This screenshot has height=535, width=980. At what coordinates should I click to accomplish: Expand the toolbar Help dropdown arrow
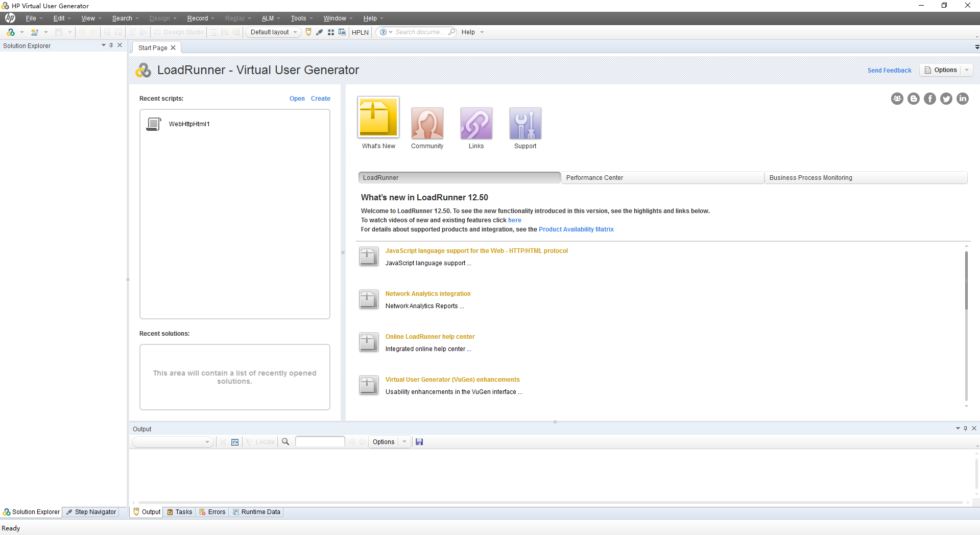482,32
